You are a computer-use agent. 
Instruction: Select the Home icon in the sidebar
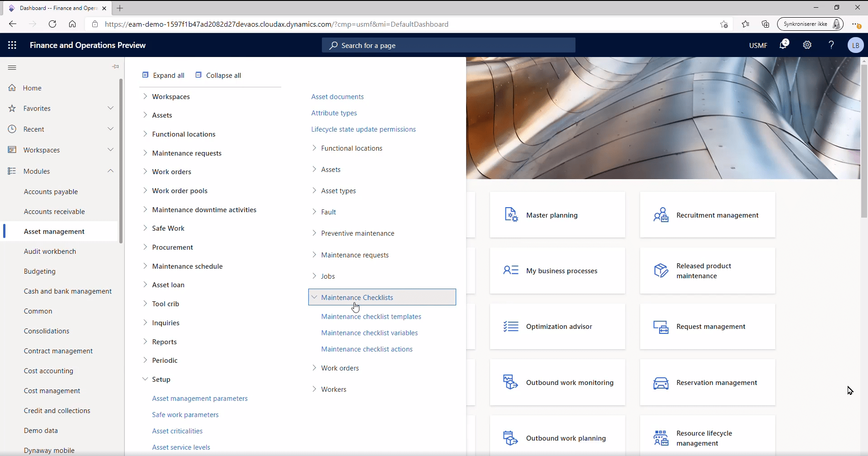tap(11, 87)
